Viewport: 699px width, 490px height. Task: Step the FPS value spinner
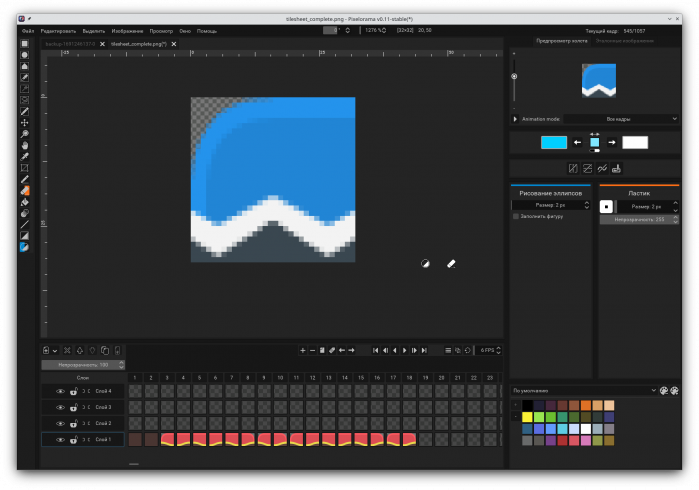click(x=499, y=350)
